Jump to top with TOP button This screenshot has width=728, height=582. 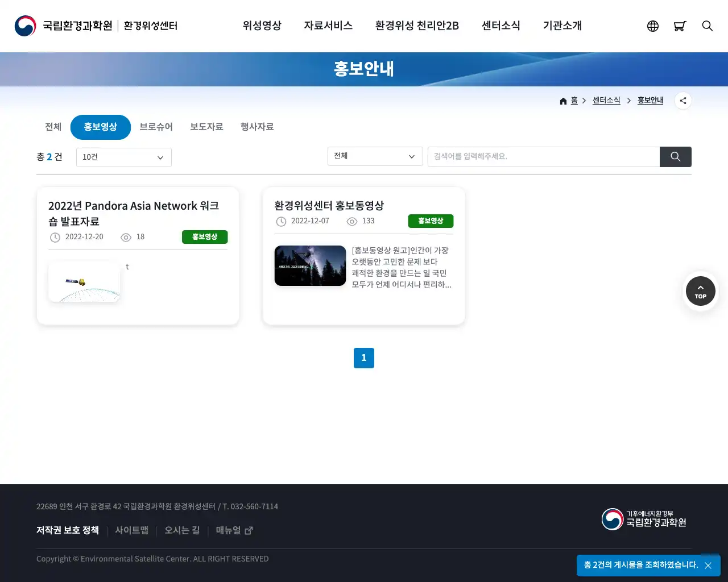pyautogui.click(x=701, y=291)
